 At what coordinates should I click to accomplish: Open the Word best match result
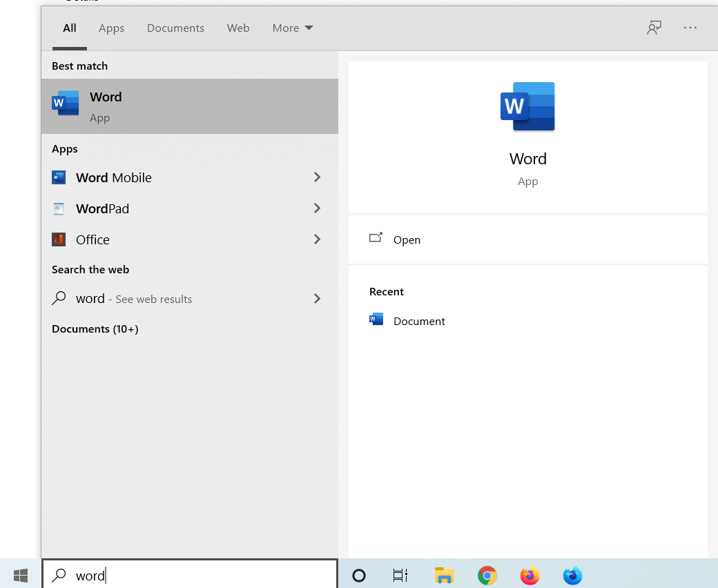pos(190,106)
